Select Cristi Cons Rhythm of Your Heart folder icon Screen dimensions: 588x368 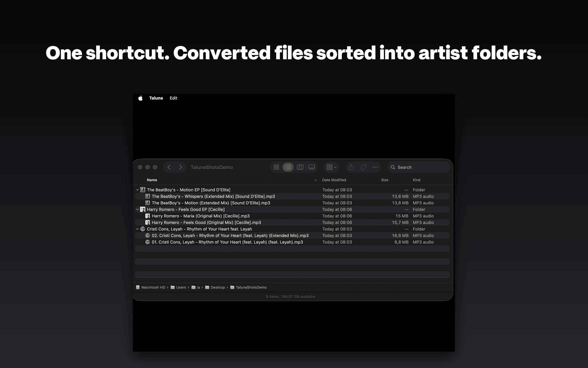click(143, 229)
